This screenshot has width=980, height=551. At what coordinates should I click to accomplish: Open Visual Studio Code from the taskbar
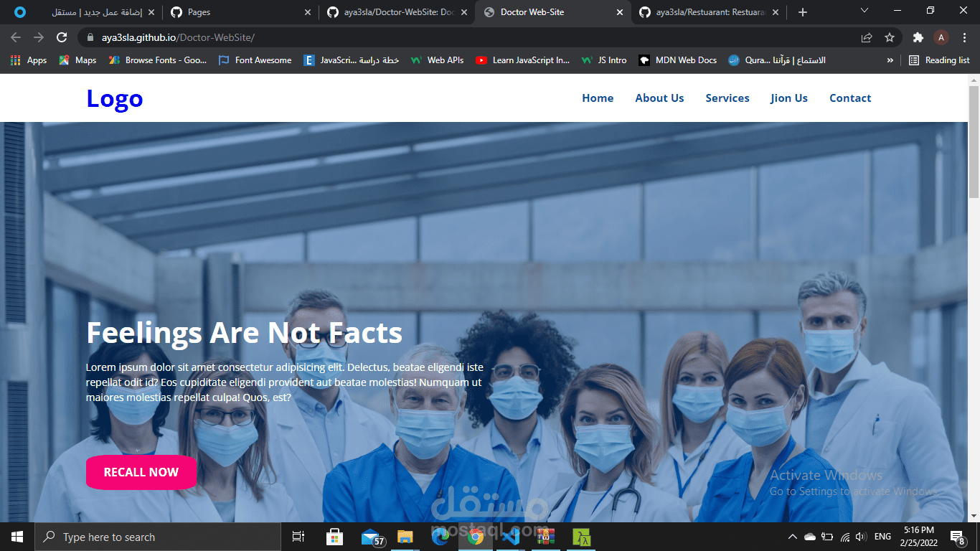[511, 536]
